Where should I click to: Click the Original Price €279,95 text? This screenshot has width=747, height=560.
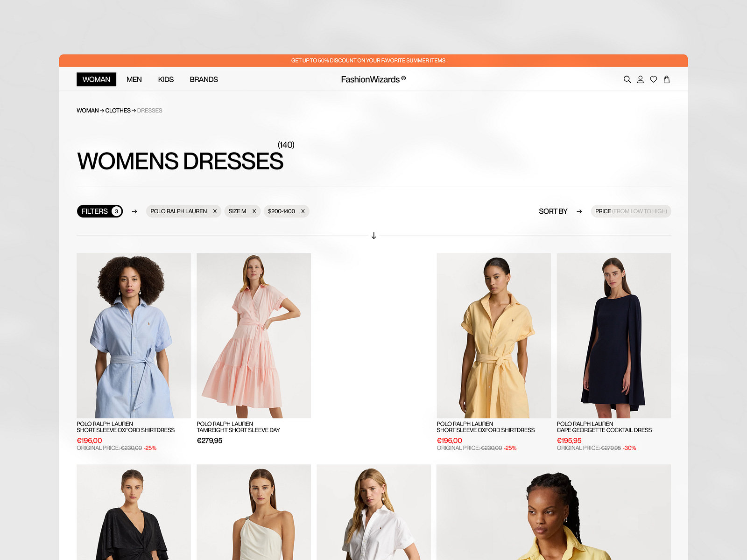[x=589, y=448]
